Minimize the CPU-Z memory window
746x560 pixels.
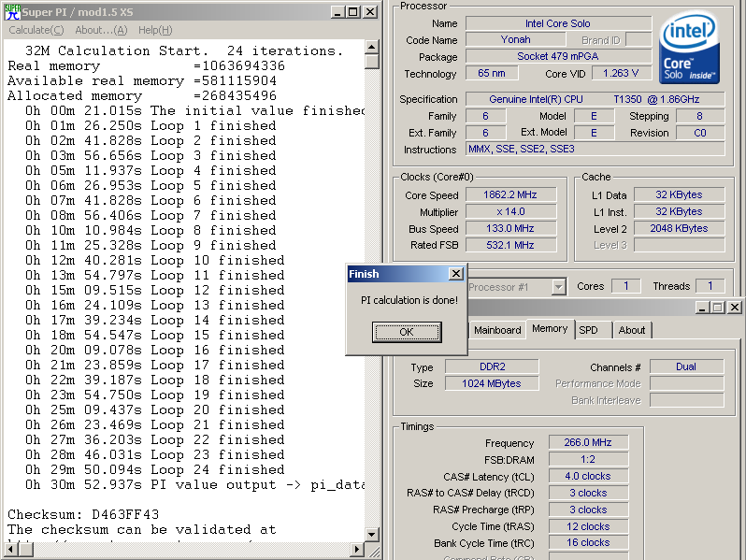[701, 308]
